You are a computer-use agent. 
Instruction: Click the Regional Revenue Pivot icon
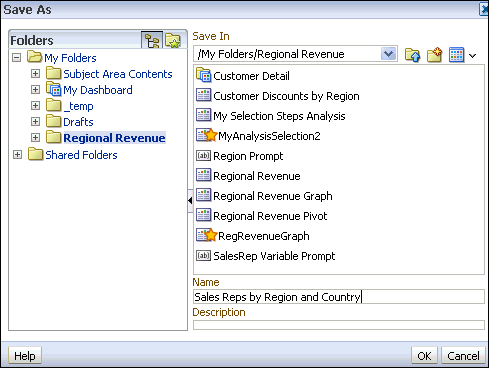coord(203,215)
